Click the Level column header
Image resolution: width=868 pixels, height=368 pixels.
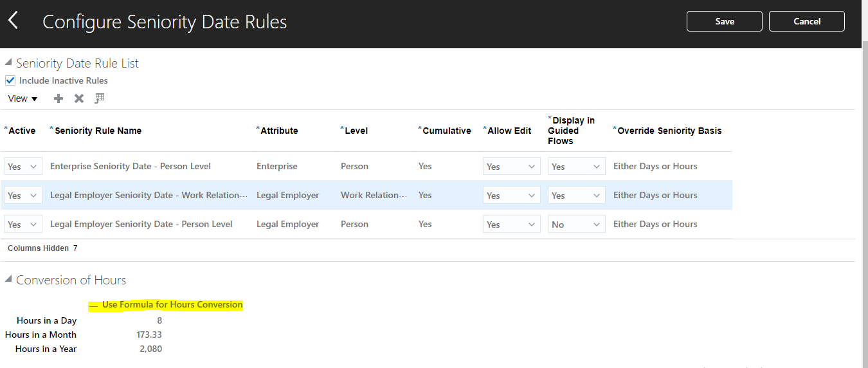pos(356,131)
